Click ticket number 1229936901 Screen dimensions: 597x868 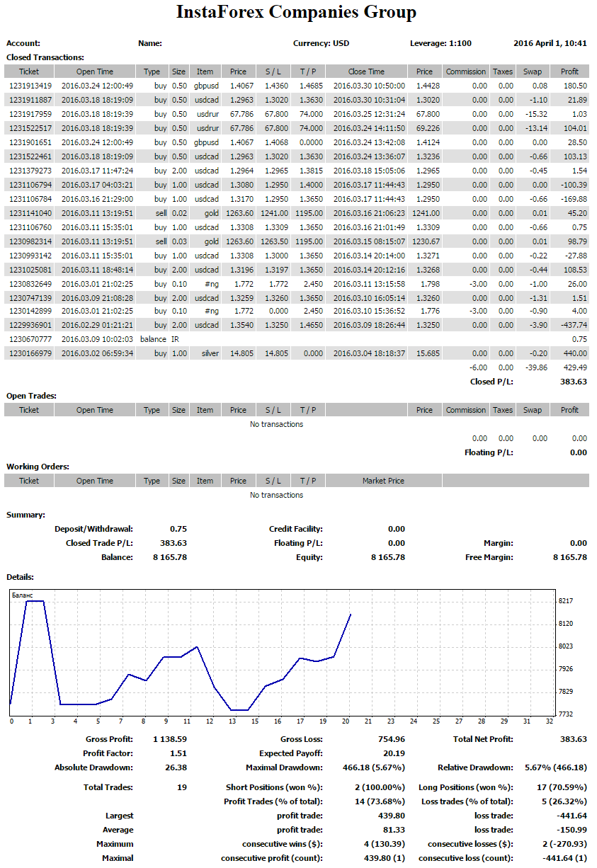pos(30,325)
